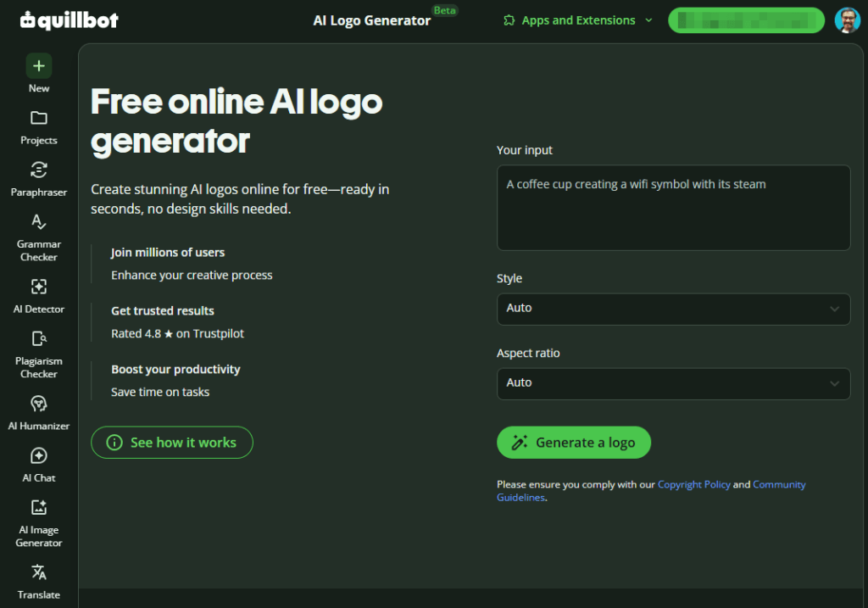This screenshot has height=608, width=868.
Task: Click the QuillBot logo
Action: point(70,20)
